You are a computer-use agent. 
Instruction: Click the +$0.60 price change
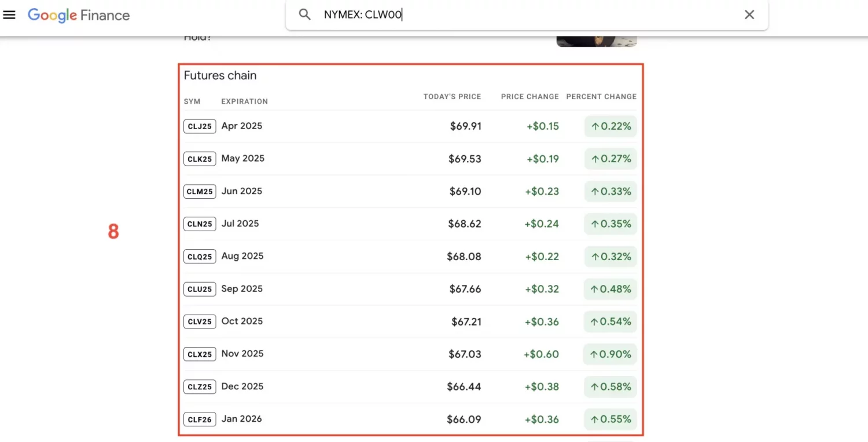tap(541, 354)
